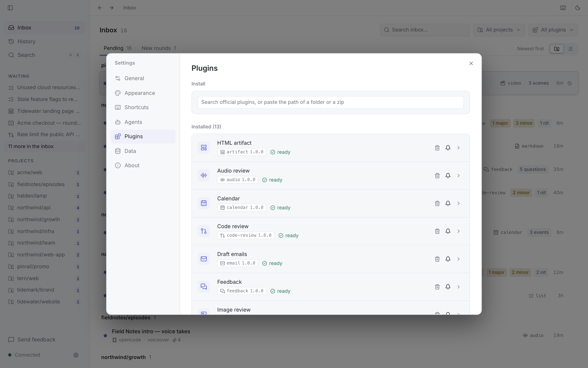Image resolution: width=588 pixels, height=368 pixels.
Task: Delete the HTML artifact plugin
Action: pos(437,148)
